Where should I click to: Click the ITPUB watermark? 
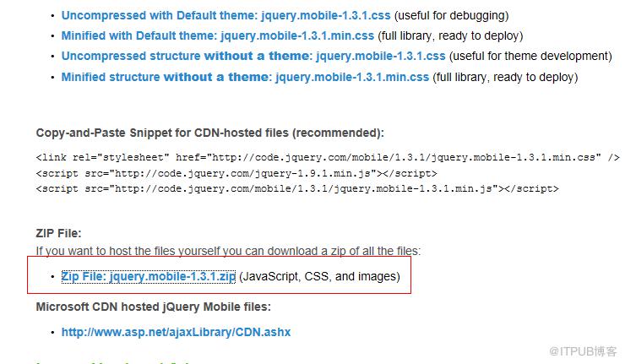tap(583, 351)
